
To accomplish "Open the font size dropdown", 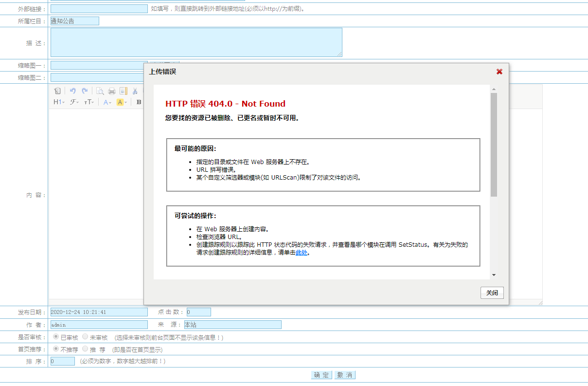I will click(x=89, y=102).
